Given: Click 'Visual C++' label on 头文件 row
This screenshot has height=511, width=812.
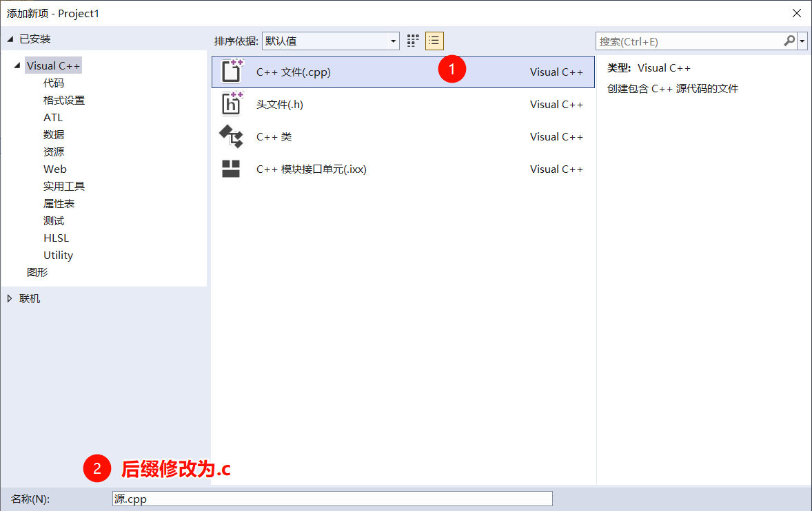Looking at the screenshot, I should click(x=556, y=105).
